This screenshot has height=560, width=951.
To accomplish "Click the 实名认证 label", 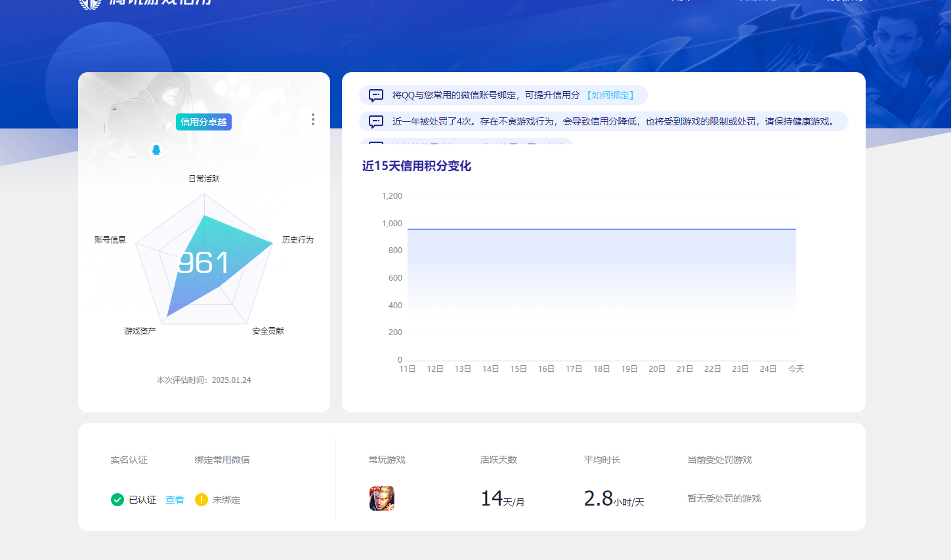I will (129, 460).
